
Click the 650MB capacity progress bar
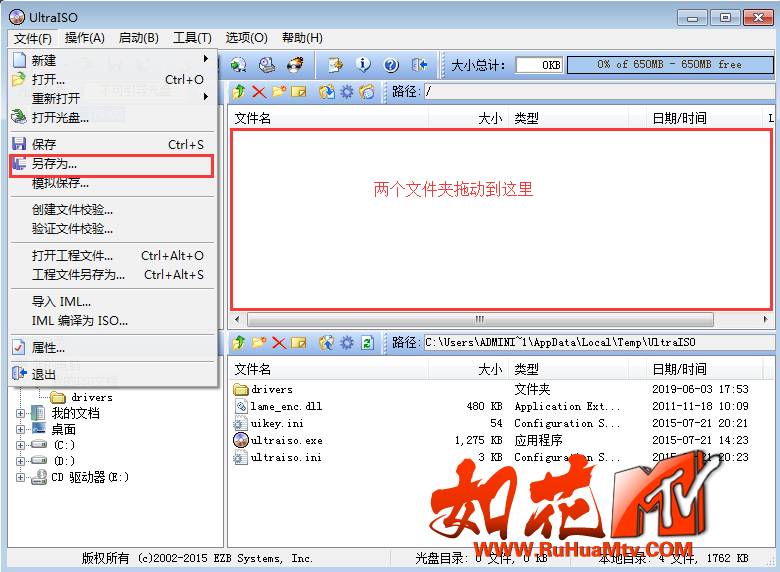click(x=670, y=65)
